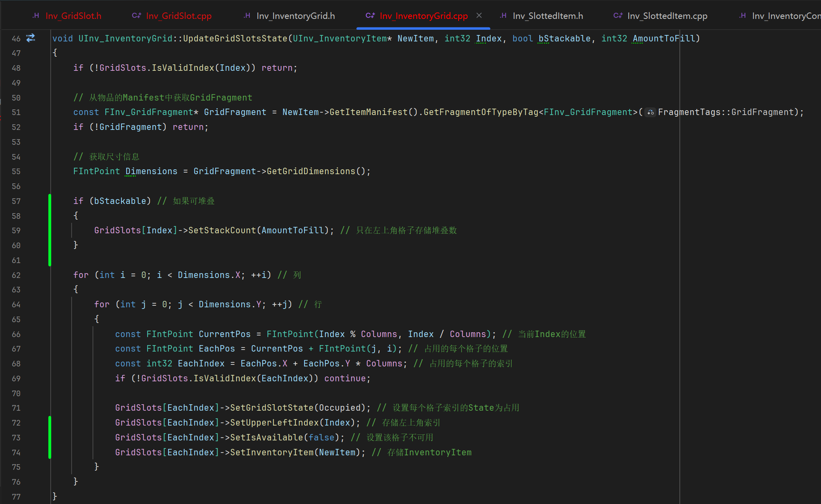
Task: Click the .H icon of Inv_SlottedItem.h tab
Action: 503,16
